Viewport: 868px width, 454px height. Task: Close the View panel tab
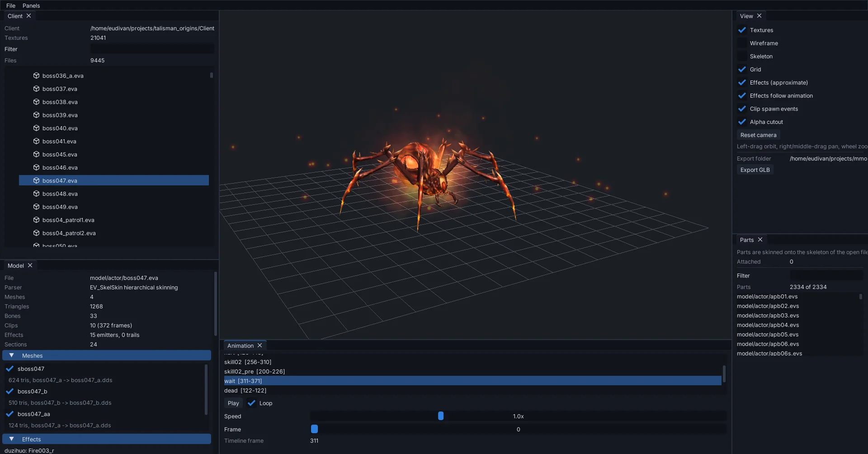tap(759, 16)
